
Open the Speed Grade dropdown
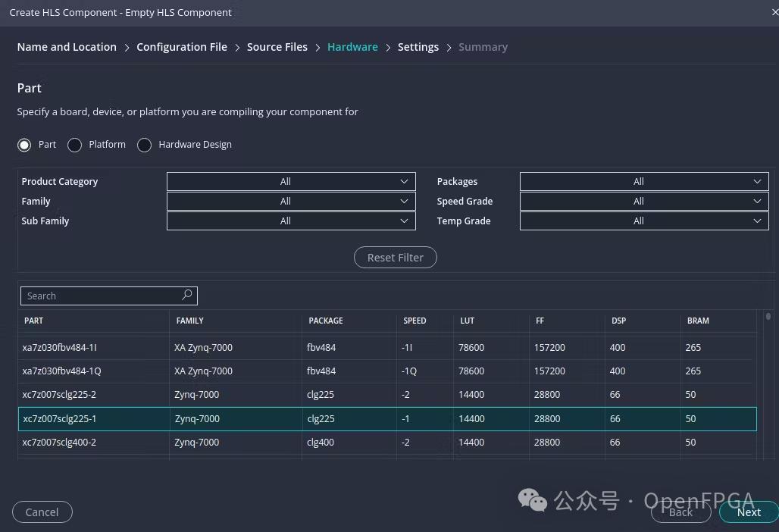point(643,202)
